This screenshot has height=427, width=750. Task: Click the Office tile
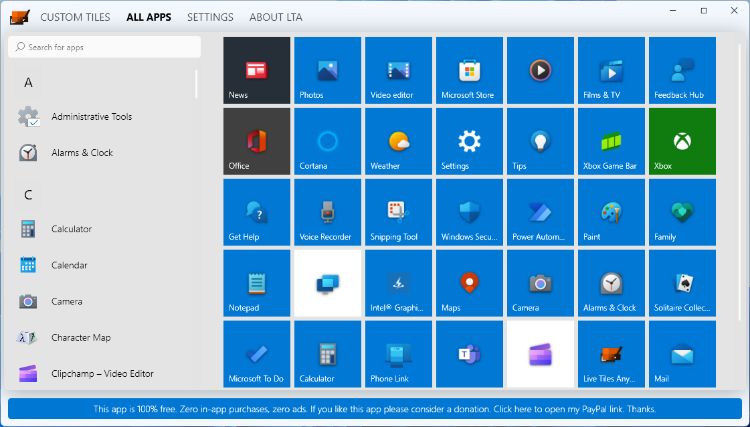pyautogui.click(x=256, y=141)
